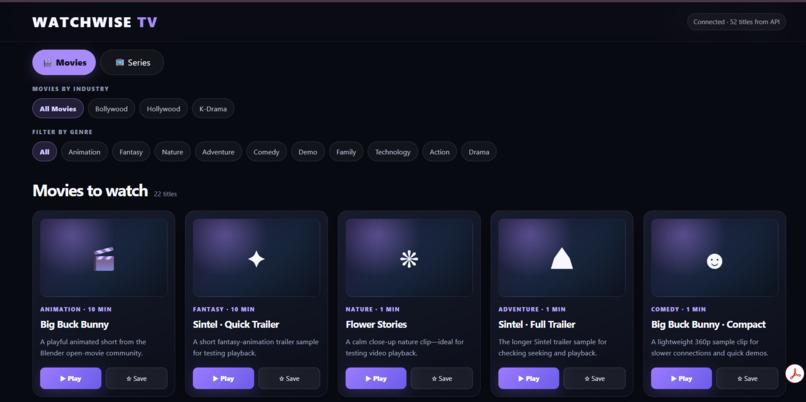Click the ANIMATION · 10 MIN label
This screenshot has height=402, width=806.
coord(76,309)
